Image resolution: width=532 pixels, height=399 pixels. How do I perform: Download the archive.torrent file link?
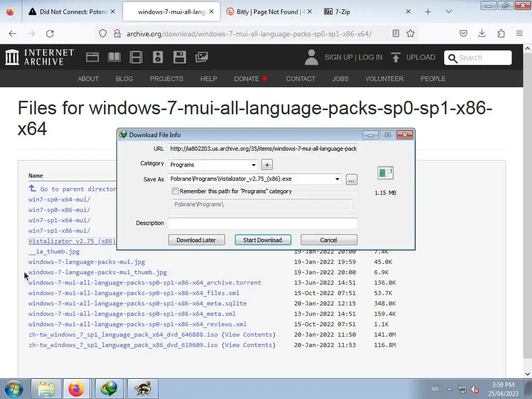pyautogui.click(x=145, y=283)
